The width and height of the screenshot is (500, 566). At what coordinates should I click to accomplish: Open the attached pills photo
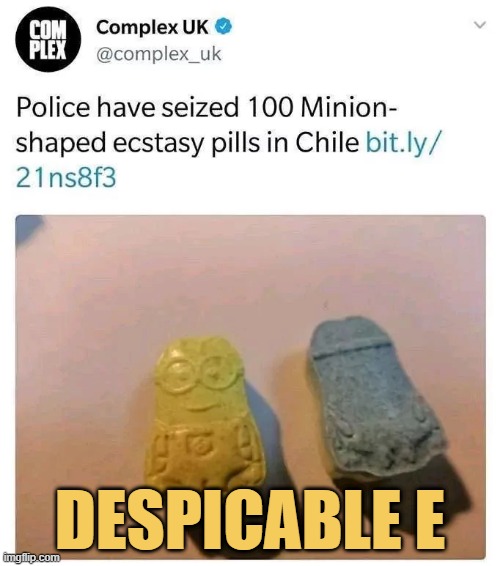(x=250, y=386)
